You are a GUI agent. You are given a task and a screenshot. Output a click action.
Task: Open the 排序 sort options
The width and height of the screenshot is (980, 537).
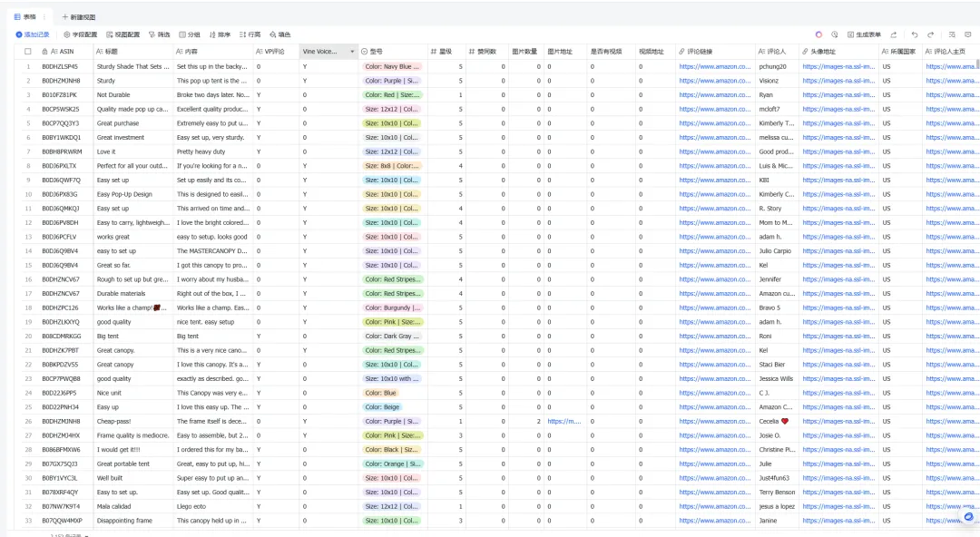(x=220, y=34)
